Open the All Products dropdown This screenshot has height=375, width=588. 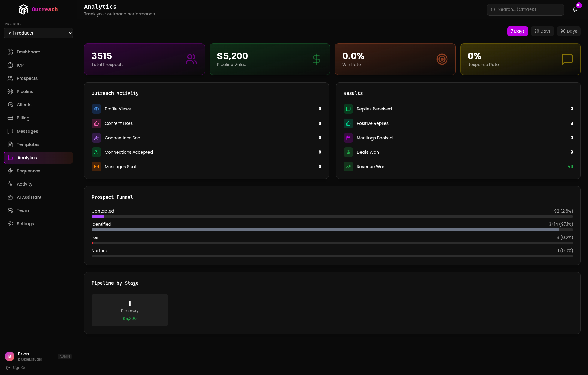tap(38, 33)
